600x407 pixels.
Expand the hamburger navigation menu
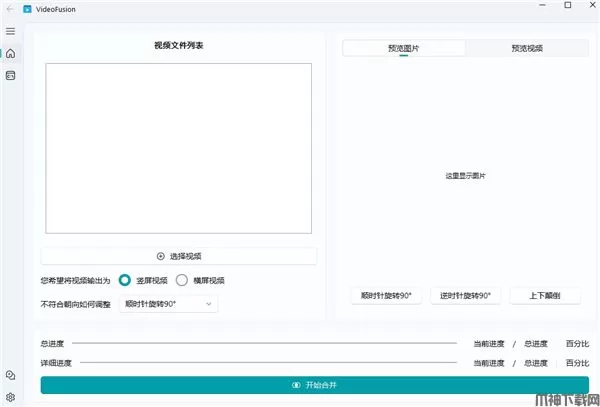[x=10, y=32]
